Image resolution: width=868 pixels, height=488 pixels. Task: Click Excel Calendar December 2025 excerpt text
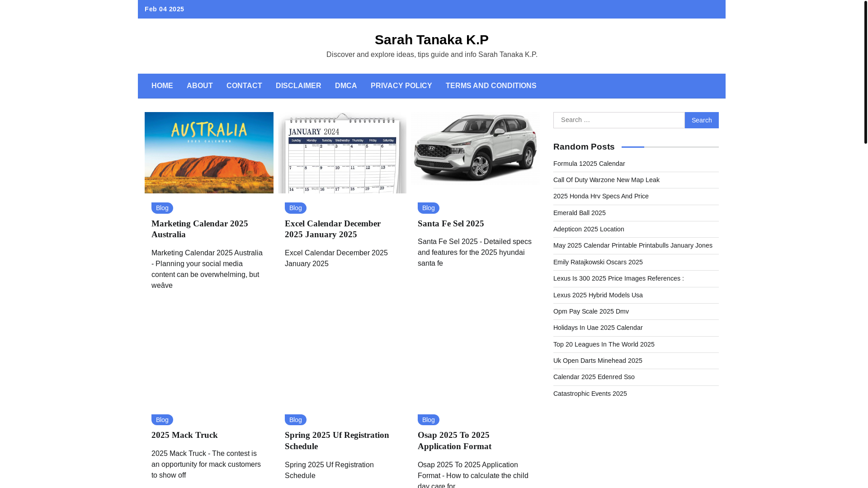(x=336, y=258)
